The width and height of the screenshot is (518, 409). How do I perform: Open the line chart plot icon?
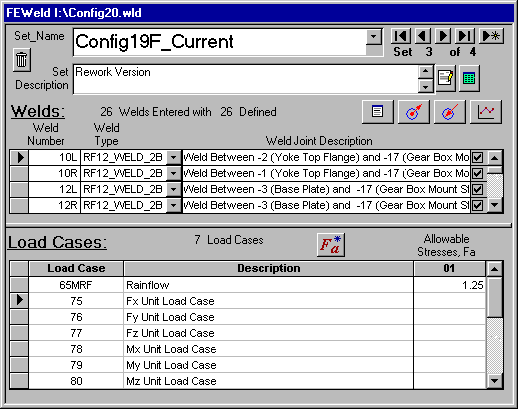(x=486, y=112)
